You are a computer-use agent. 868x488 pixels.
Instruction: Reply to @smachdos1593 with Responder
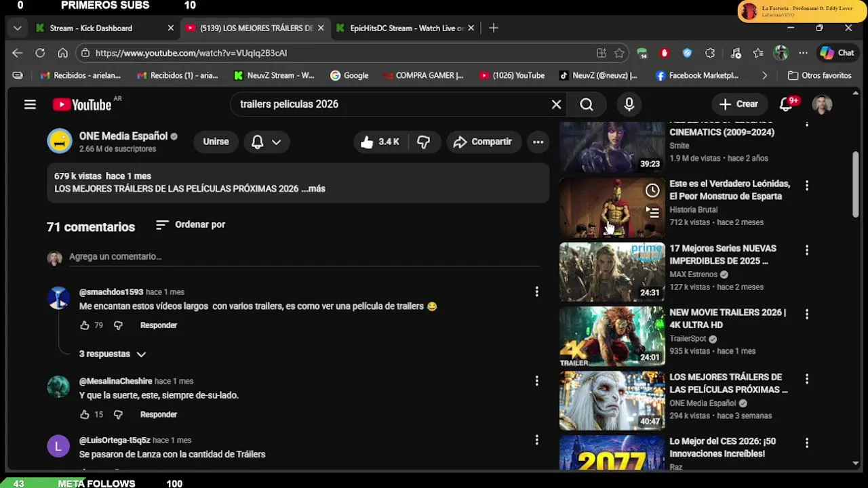159,325
